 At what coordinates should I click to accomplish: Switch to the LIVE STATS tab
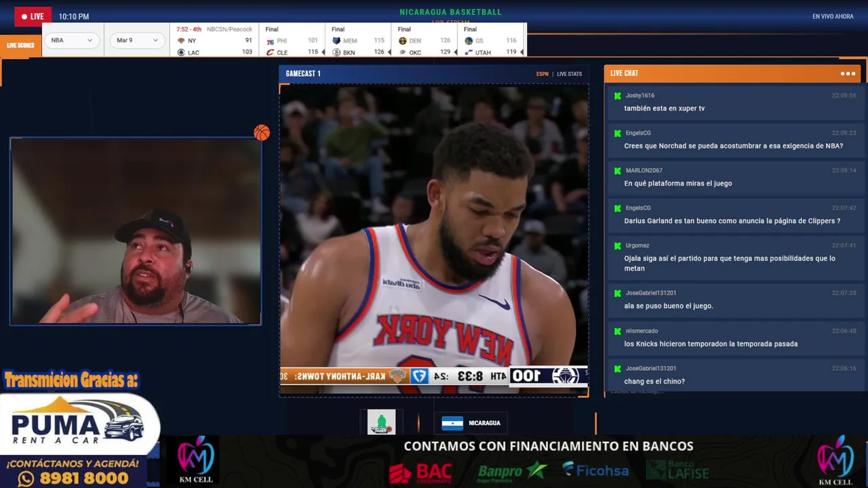(570, 74)
